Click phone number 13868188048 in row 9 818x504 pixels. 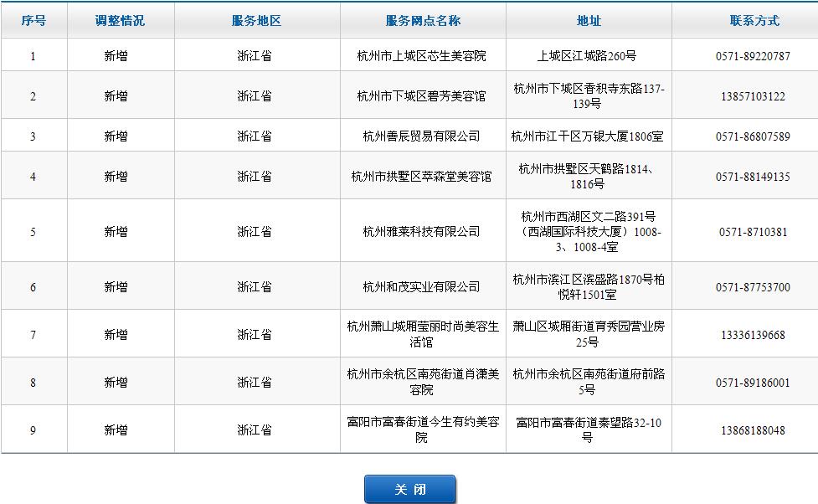pyautogui.click(x=753, y=430)
